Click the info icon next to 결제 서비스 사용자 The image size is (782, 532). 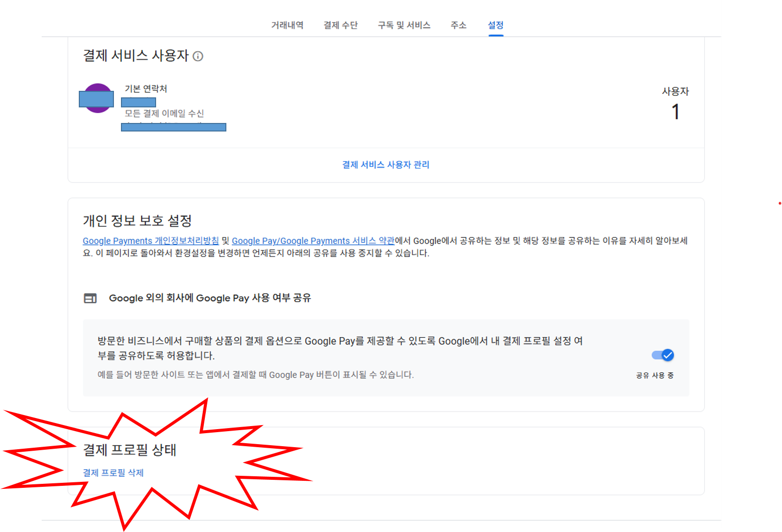tap(198, 56)
